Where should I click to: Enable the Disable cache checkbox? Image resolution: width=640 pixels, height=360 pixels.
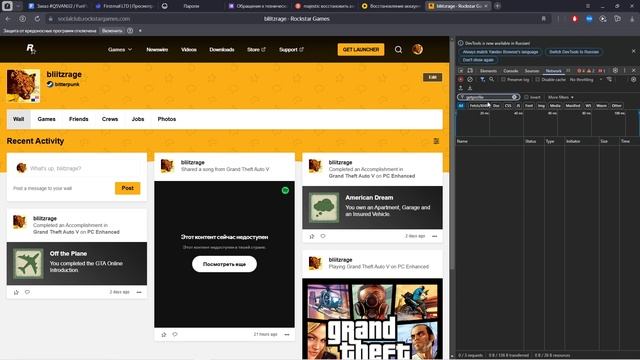538,80
